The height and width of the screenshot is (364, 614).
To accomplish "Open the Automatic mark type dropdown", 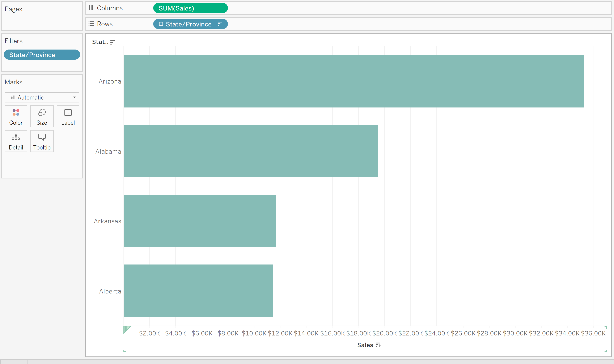I will [x=42, y=97].
